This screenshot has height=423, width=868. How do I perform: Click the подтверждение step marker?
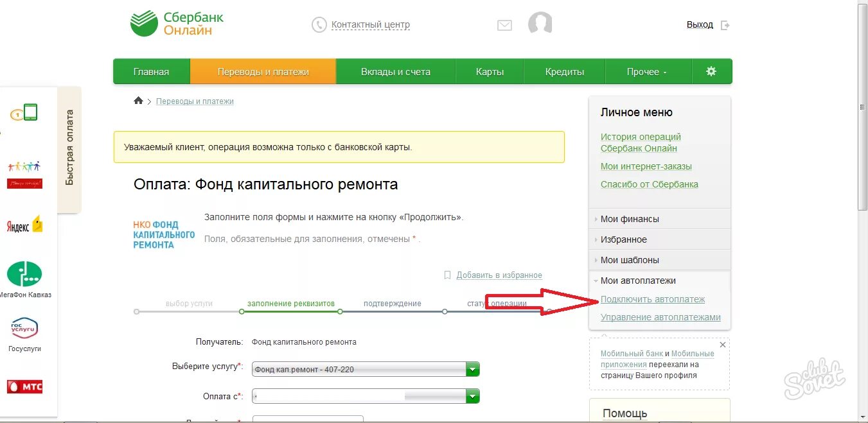[340, 311]
